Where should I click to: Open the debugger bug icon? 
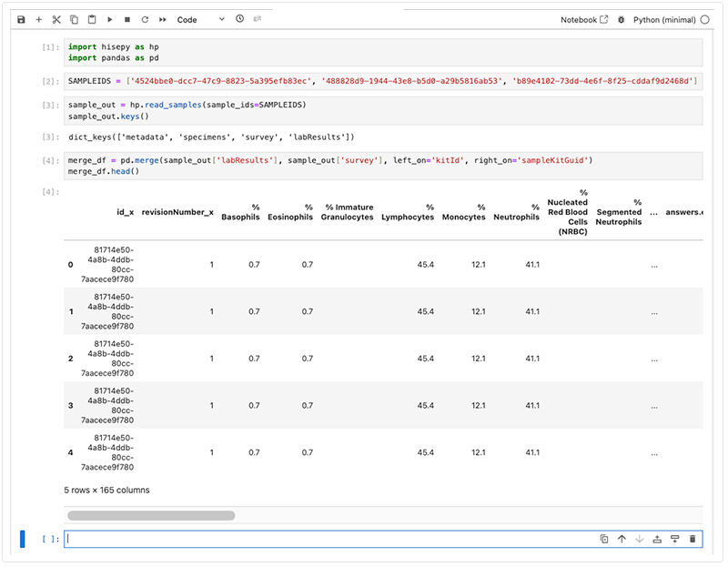click(622, 19)
